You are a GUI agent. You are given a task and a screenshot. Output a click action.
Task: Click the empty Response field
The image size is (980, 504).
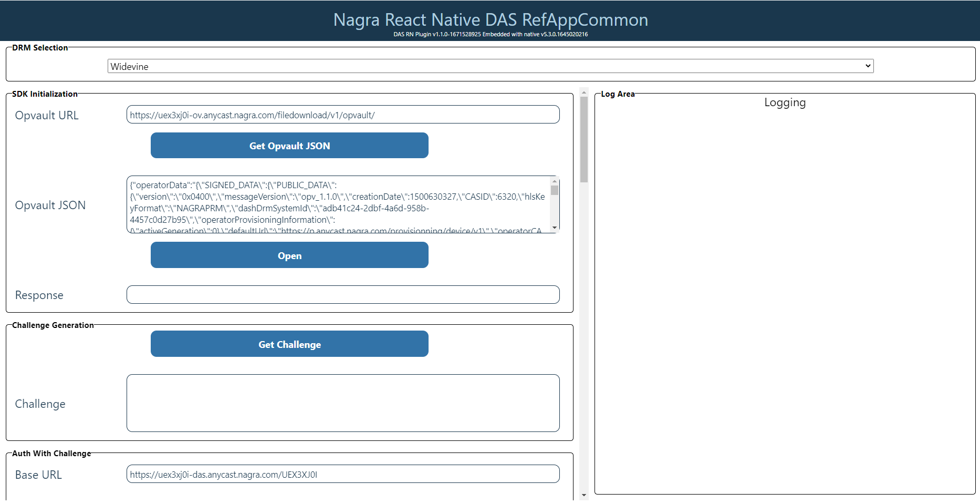click(342, 294)
